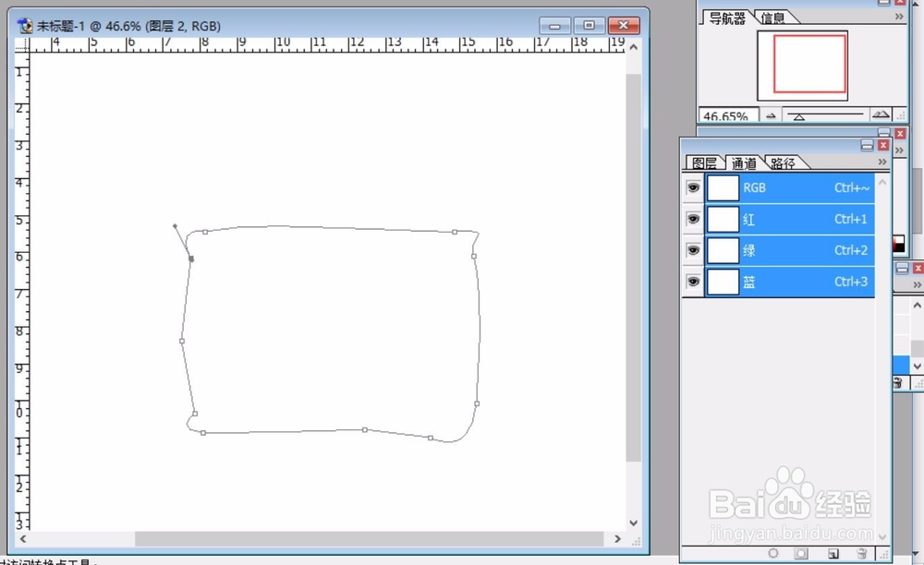Select the 导航器 tab
Screen dimensions: 924x565
(x=726, y=18)
